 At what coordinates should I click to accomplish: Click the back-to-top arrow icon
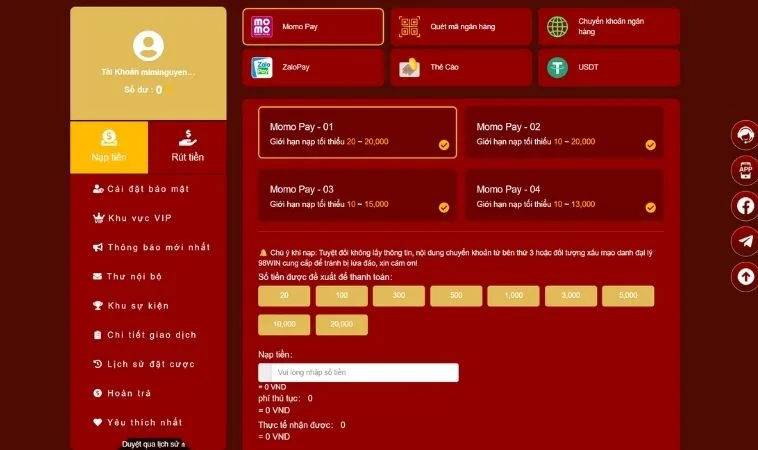pos(745,276)
